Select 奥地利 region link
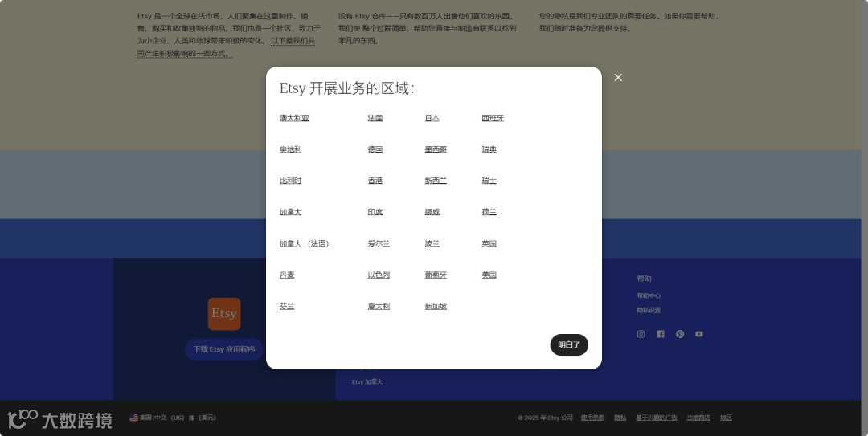The image size is (868, 436). (x=290, y=149)
